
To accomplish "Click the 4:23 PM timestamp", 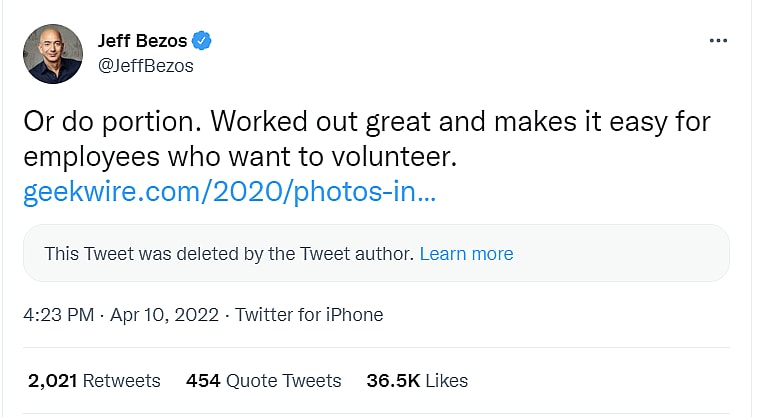I will tap(57, 314).
